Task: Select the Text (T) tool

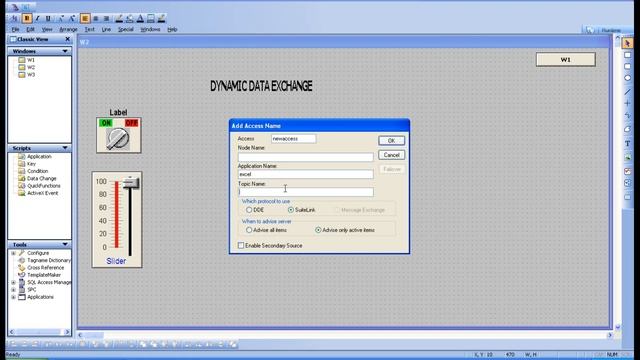Action: 627,144
